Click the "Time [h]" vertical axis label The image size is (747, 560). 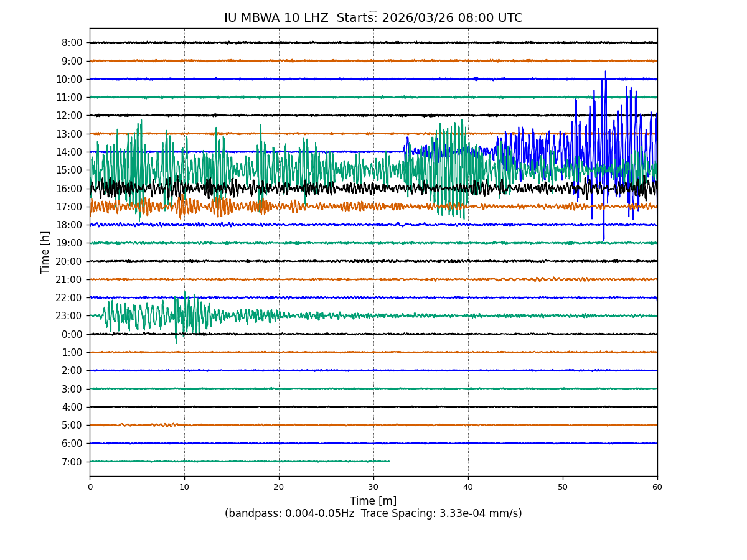click(45, 252)
